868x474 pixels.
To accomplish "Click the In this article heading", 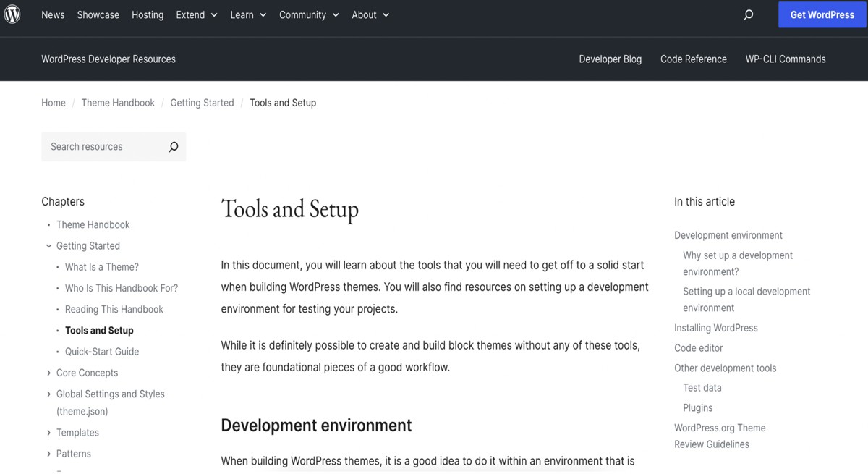I will point(705,202).
